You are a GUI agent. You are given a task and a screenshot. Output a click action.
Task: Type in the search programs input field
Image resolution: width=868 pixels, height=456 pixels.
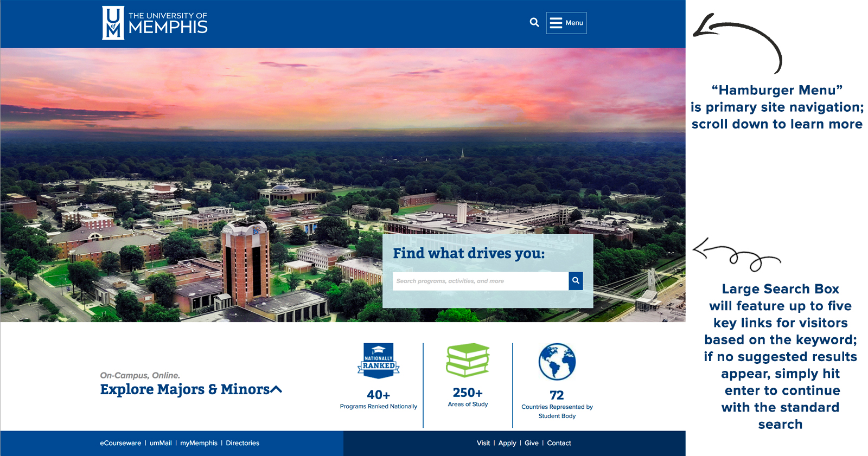point(480,281)
